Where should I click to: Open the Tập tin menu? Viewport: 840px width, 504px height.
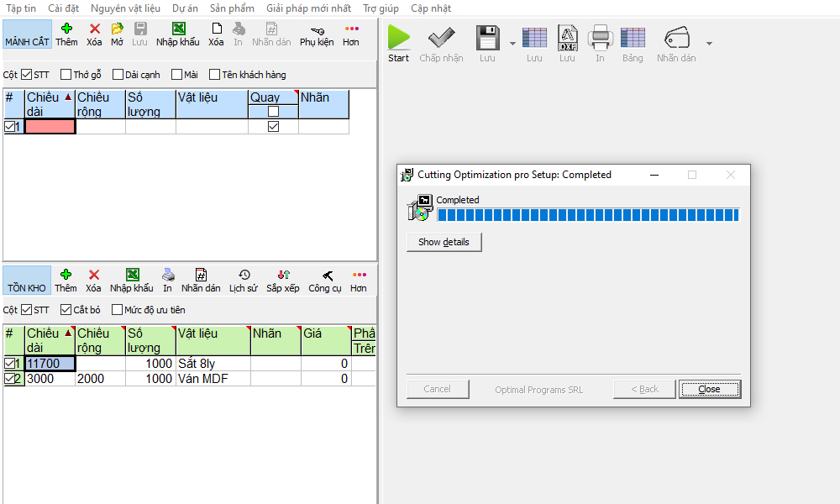click(x=21, y=8)
